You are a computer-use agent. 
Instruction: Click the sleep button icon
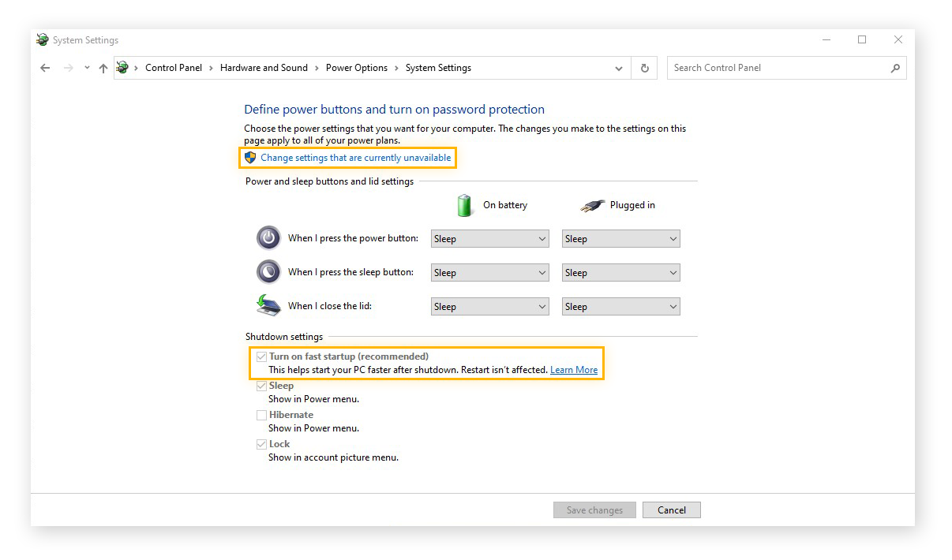[268, 271]
